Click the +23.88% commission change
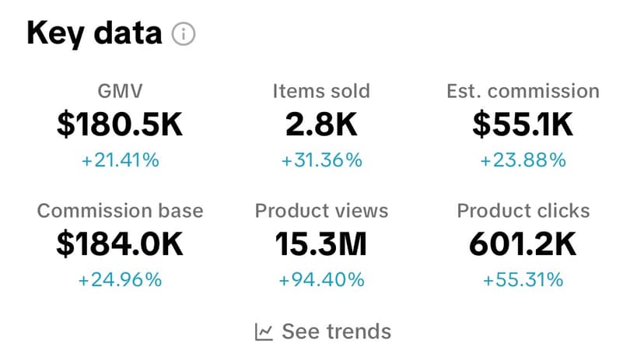The height and width of the screenshot is (361, 644). coord(523,161)
